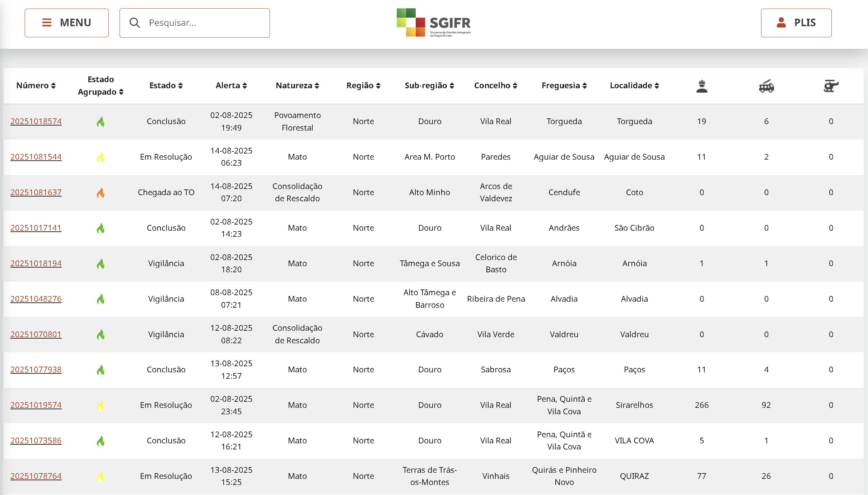Open incident 20251081544

pos(36,157)
